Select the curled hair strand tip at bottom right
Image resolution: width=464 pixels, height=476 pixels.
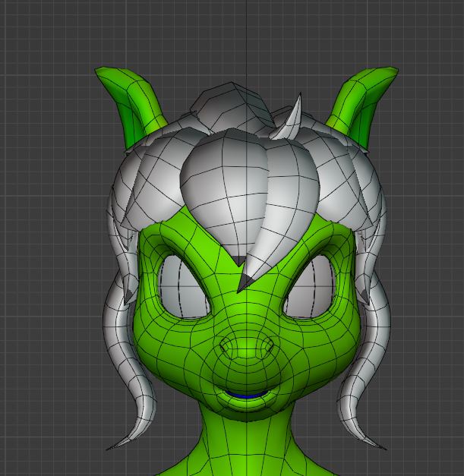click(371, 441)
